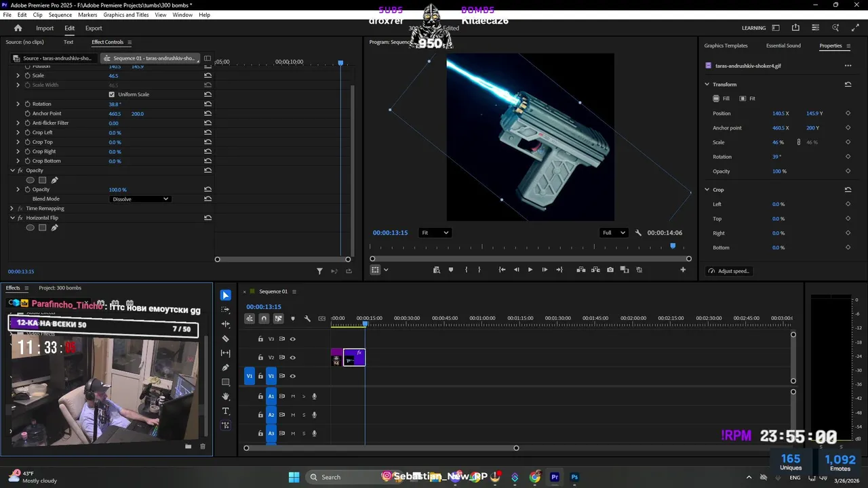868x488 pixels.
Task: Toggle lock on V2 track
Action: point(260,357)
